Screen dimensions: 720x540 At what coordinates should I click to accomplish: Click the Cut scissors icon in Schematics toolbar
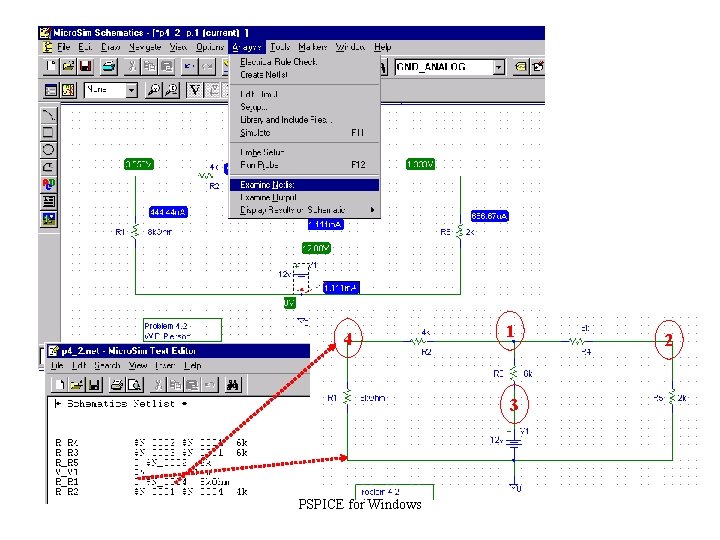pos(132,67)
